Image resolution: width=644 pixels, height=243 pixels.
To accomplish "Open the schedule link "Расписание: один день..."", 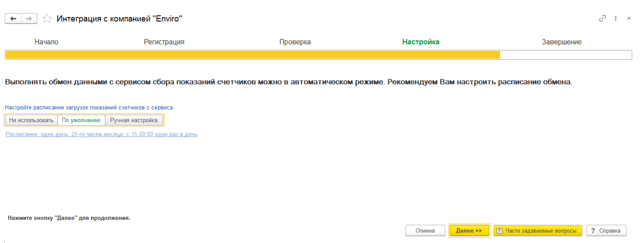I will tap(101, 134).
